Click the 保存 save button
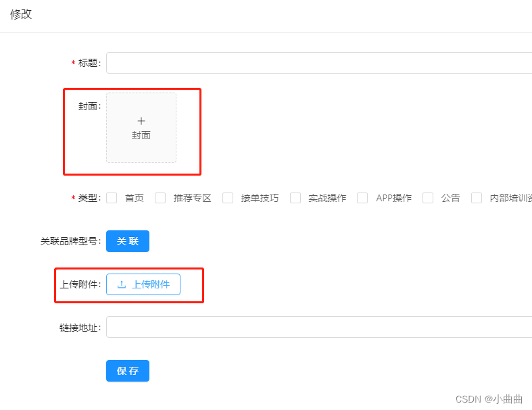The height and width of the screenshot is (410, 532). tap(128, 371)
